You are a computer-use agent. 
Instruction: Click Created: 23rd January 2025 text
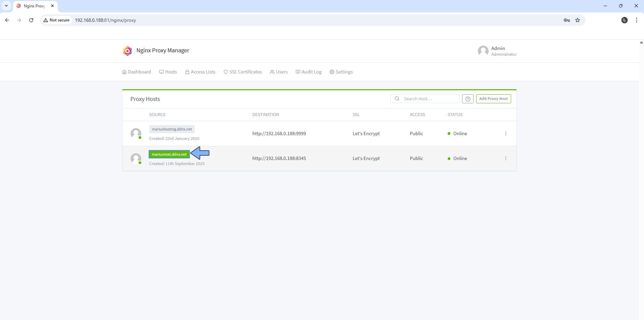[174, 139]
